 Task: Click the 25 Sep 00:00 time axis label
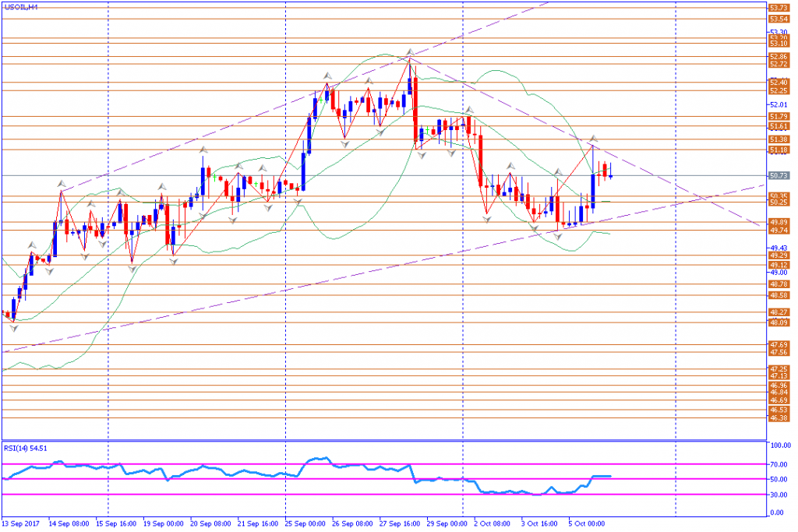pos(305,523)
